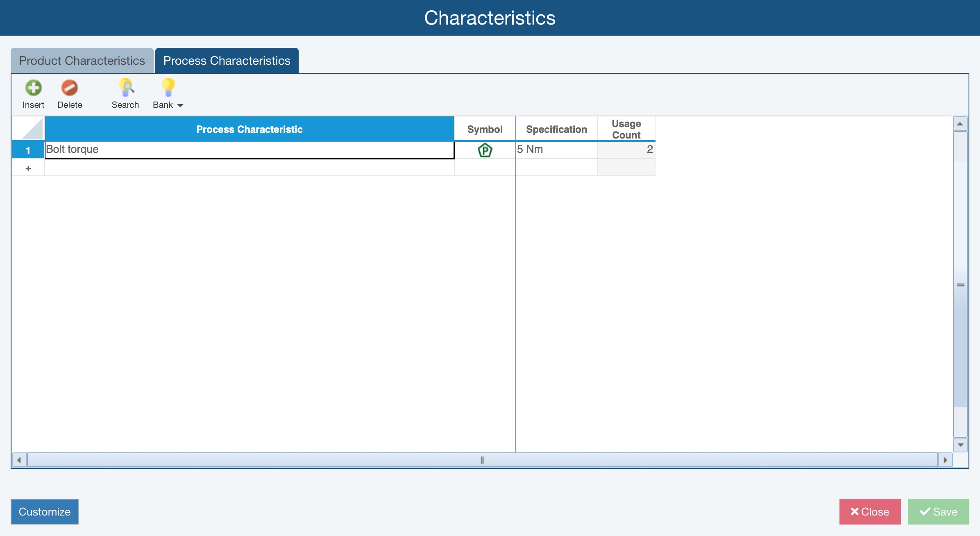Highlight the Process Characteristic column header
This screenshot has height=536, width=980.
249,129
